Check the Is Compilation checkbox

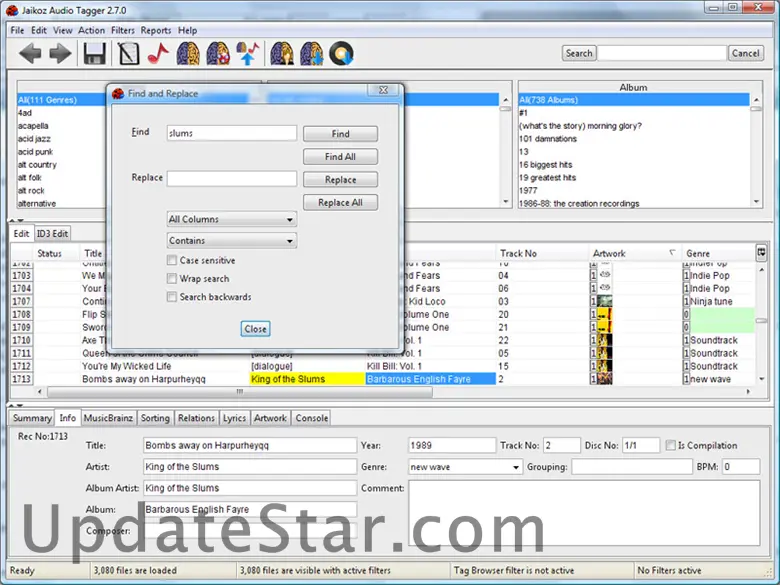(669, 446)
